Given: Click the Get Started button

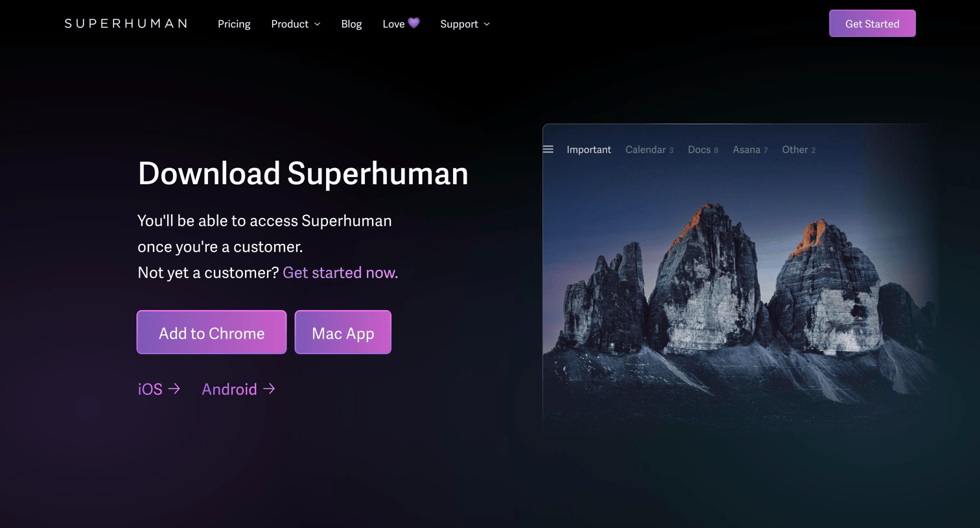Looking at the screenshot, I should click(x=872, y=23).
